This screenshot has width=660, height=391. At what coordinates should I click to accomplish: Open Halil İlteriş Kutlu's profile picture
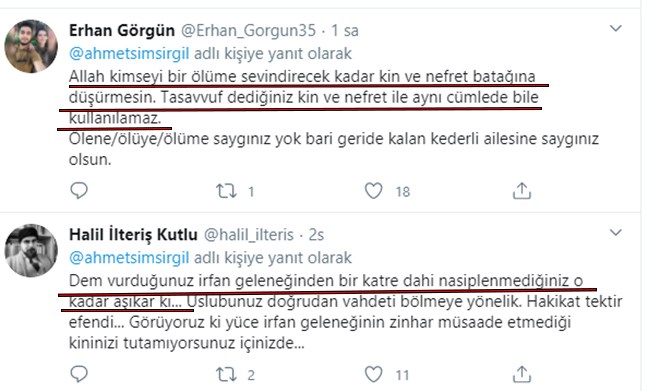tap(31, 250)
